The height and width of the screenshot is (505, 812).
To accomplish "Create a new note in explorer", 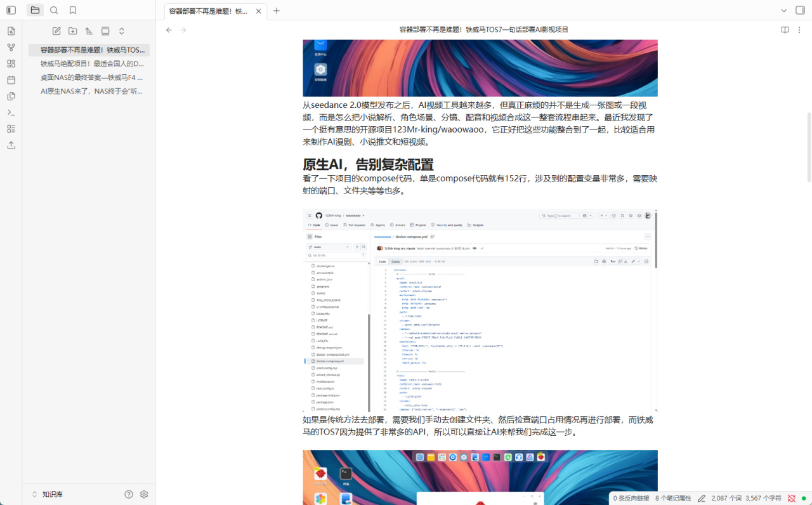I will (56, 31).
